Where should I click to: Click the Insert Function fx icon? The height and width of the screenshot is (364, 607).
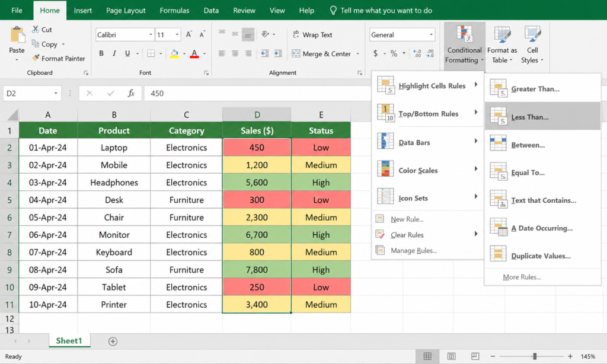click(131, 93)
